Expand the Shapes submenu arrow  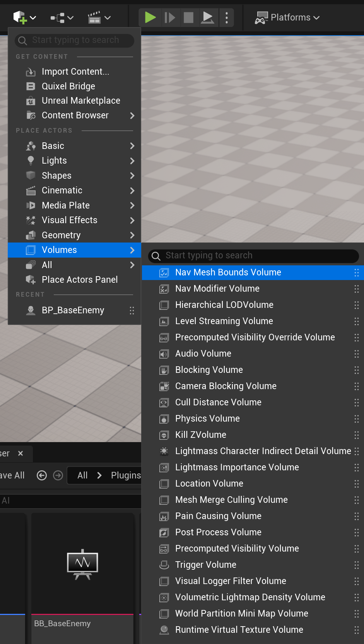coord(132,176)
